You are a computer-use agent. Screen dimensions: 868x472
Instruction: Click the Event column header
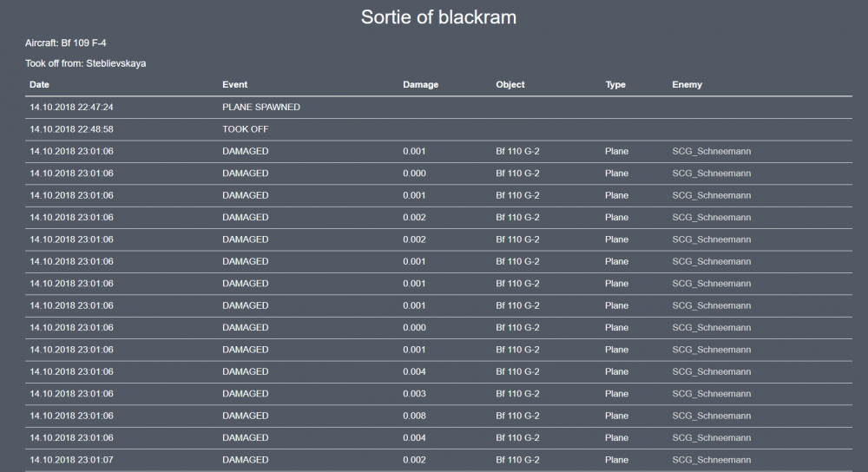(234, 85)
